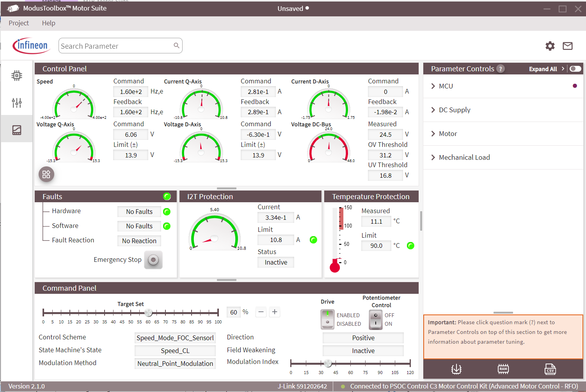Click the Temperature Limit 90.0 field
The image size is (586, 392).
pos(376,245)
